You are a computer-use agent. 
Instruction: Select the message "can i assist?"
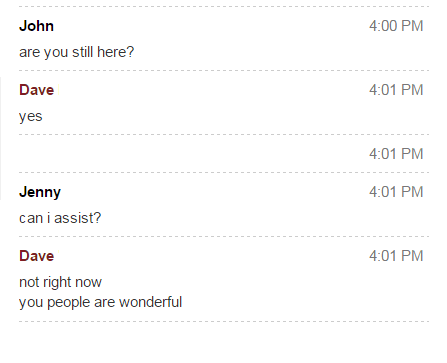click(x=60, y=218)
